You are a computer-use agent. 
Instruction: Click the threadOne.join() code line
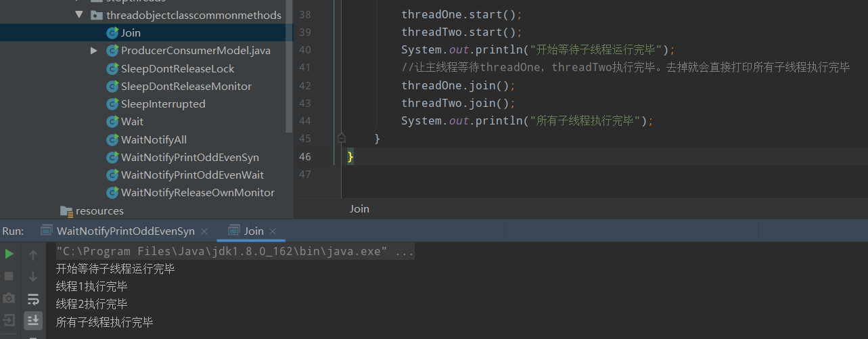point(458,85)
